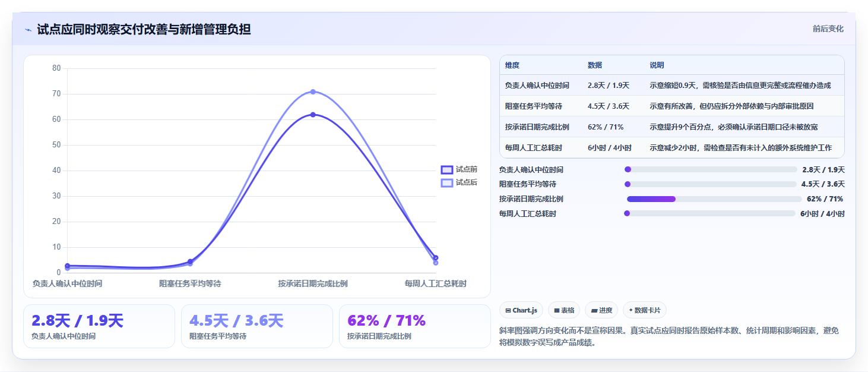
Task: Click the note starting 示意提升9个百分点
Action: (734, 127)
